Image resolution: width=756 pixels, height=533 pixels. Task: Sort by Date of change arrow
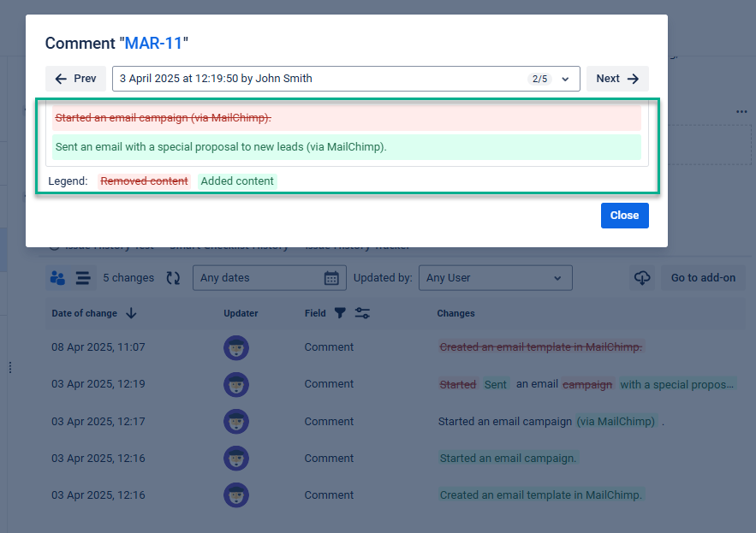pyautogui.click(x=131, y=313)
